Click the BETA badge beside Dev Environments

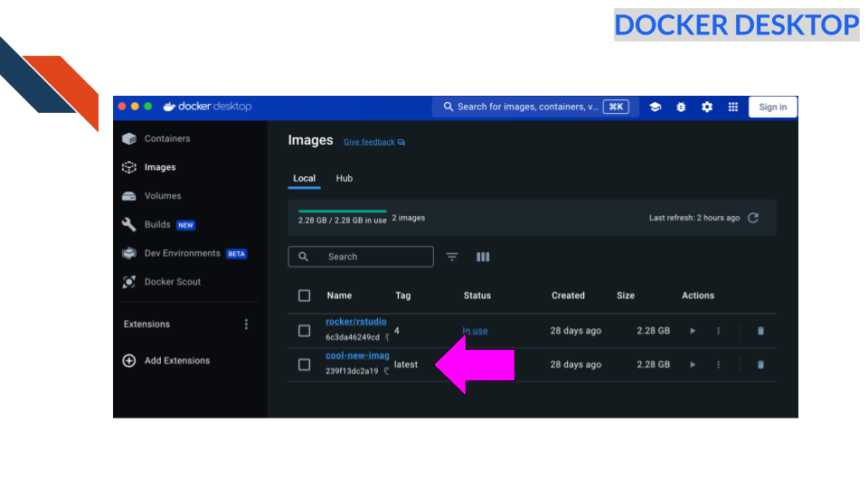tap(236, 254)
